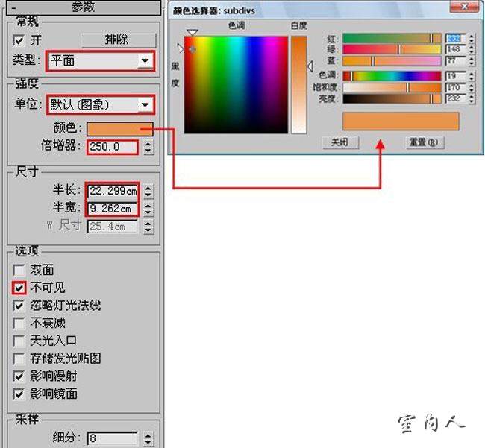Toggle the 不可见 checkbox
The image size is (485, 448).
coord(19,288)
